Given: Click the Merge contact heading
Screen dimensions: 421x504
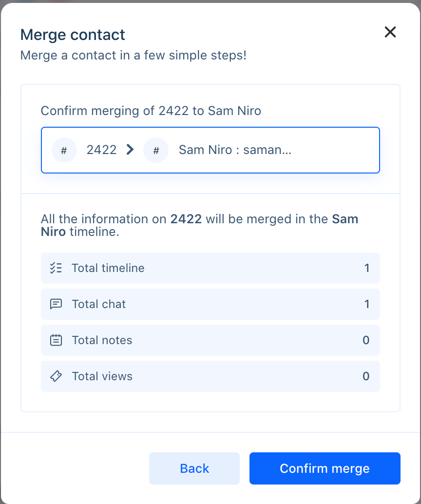Looking at the screenshot, I should click(73, 35).
